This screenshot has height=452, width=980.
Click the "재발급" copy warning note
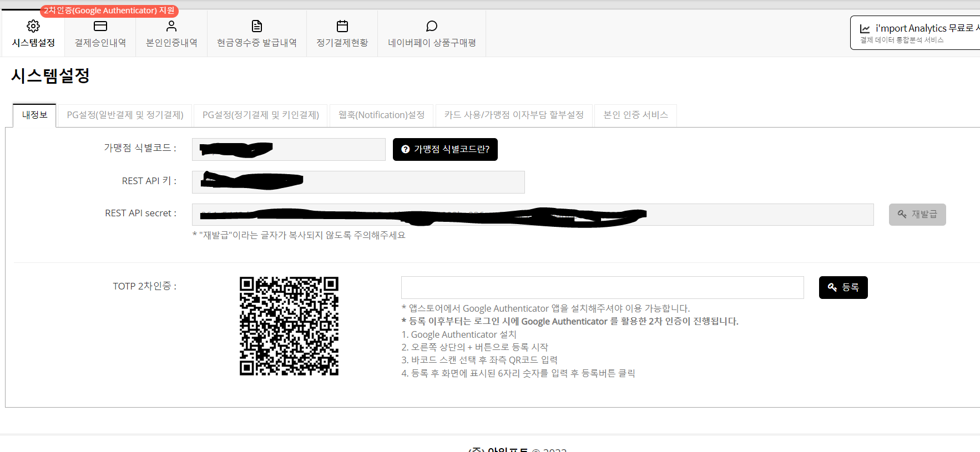coord(299,235)
